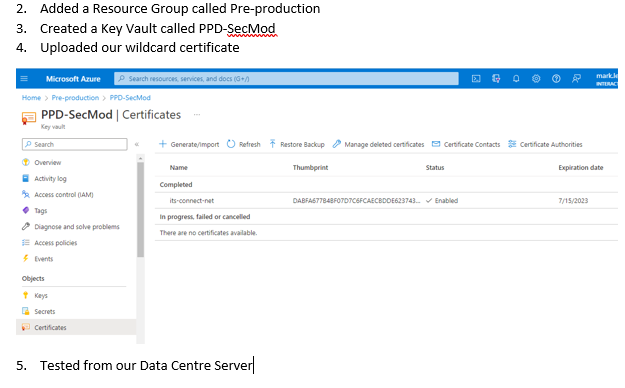Open the user account at top right
This screenshot has width=625, height=388.
click(607, 79)
